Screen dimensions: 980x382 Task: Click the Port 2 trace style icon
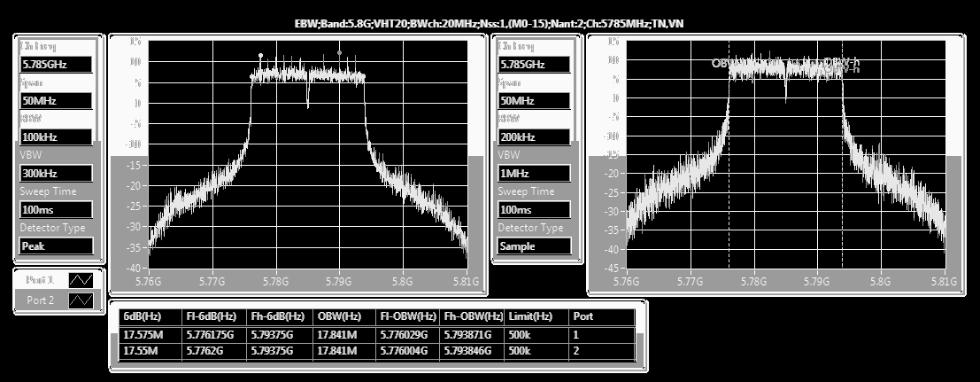pyautogui.click(x=81, y=300)
